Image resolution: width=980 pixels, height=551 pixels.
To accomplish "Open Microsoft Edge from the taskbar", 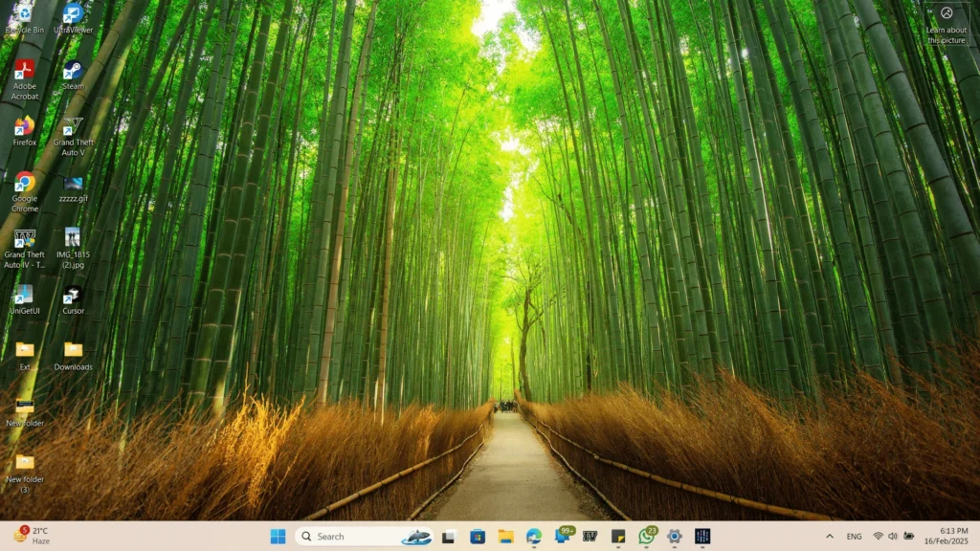I will [x=534, y=536].
